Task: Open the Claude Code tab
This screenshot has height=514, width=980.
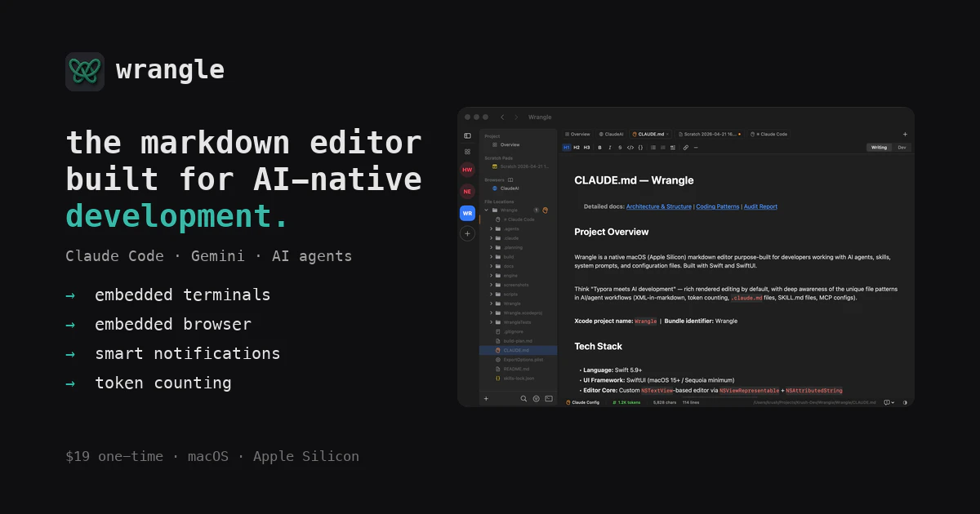Action: point(768,134)
